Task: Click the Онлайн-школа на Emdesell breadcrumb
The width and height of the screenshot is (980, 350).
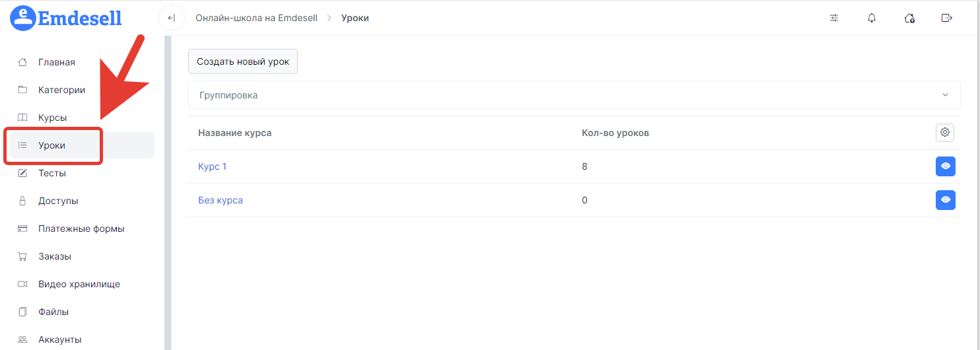Action: click(258, 18)
